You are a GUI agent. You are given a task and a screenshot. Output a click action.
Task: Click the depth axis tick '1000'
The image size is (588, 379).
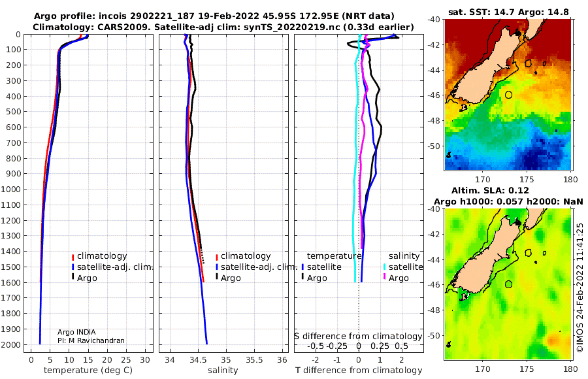pyautogui.click(x=12, y=189)
